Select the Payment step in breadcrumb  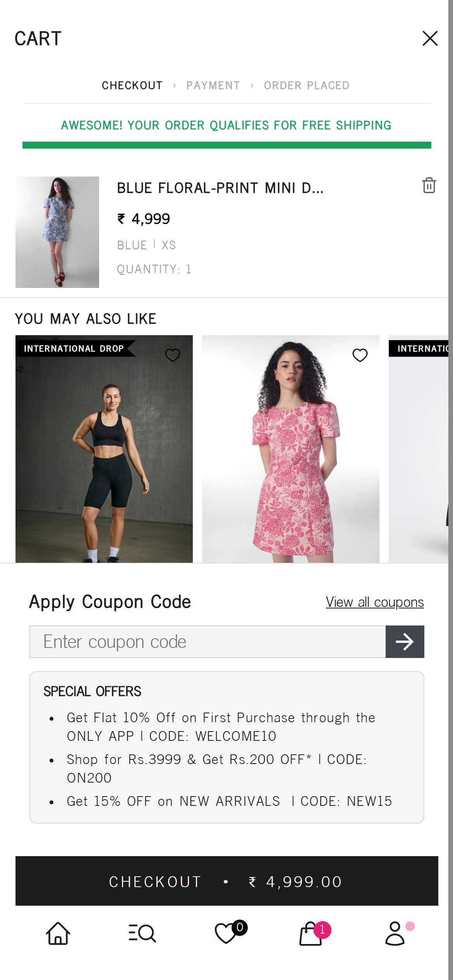point(213,86)
